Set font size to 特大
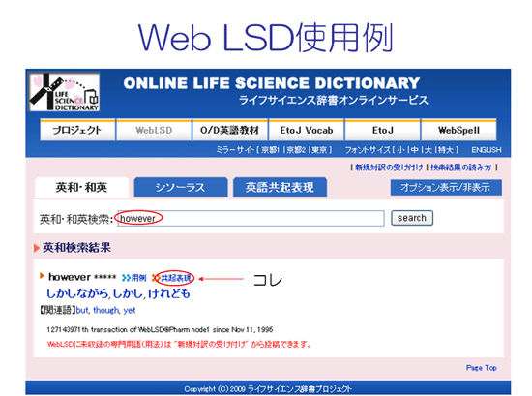Screen dimensions: 532x396 (x=446, y=150)
